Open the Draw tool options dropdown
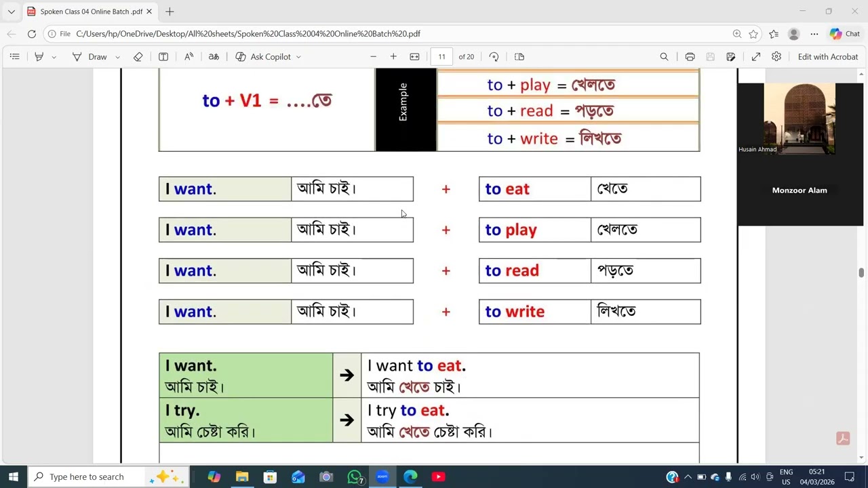 click(117, 57)
